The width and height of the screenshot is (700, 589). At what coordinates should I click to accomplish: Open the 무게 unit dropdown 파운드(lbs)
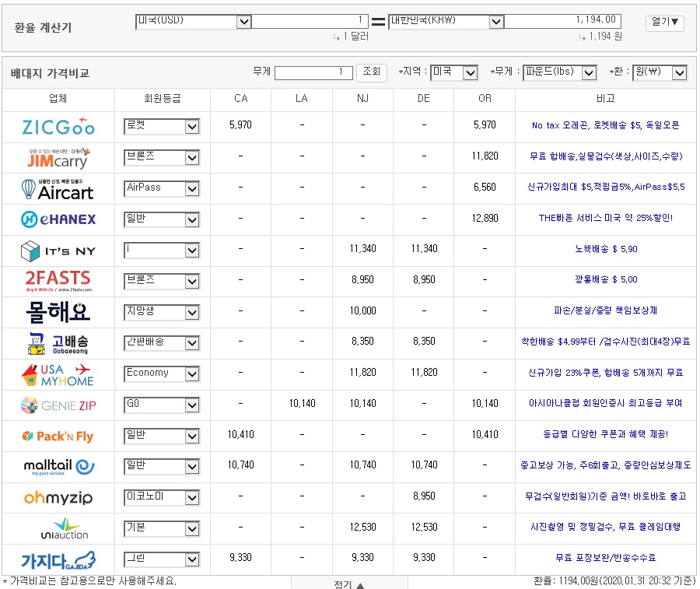pyautogui.click(x=560, y=72)
